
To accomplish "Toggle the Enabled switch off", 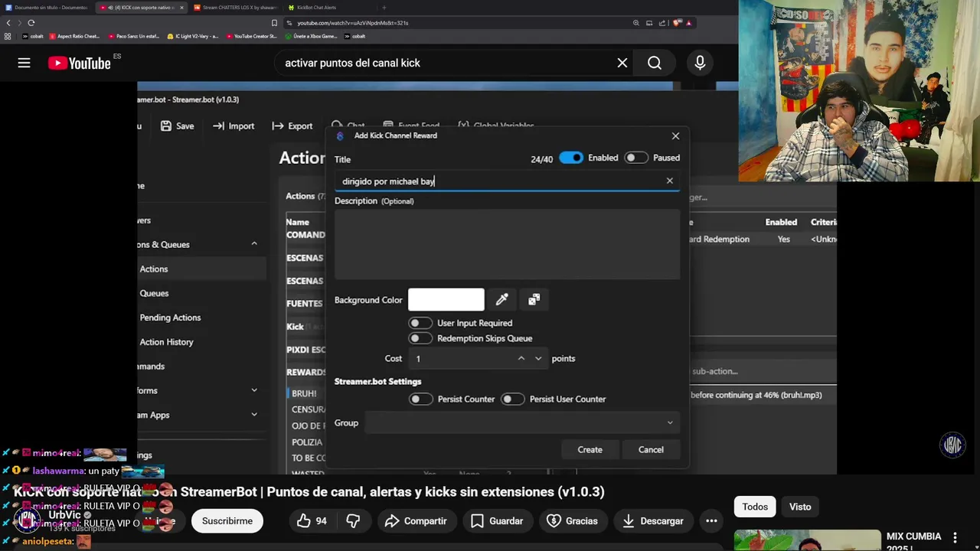I will (571, 158).
